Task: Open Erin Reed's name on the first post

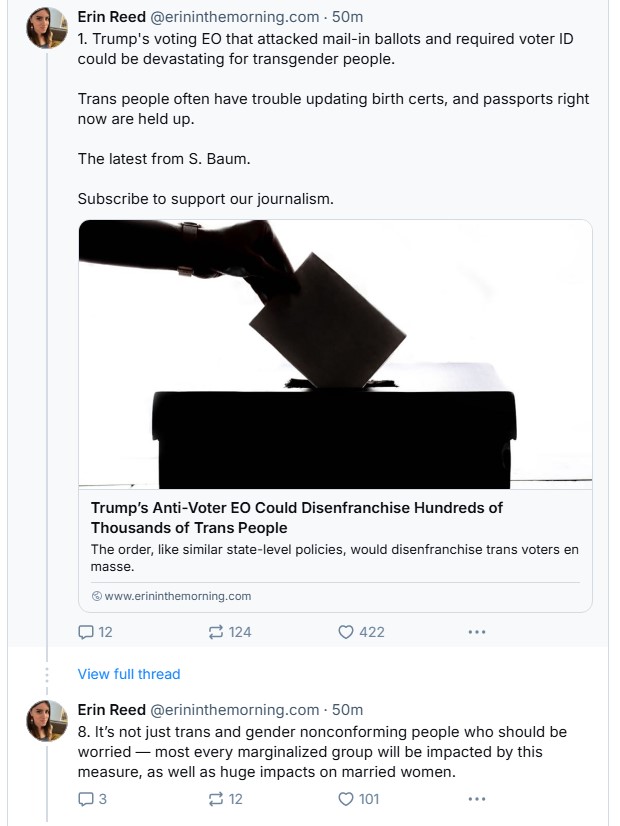Action: [x=111, y=16]
